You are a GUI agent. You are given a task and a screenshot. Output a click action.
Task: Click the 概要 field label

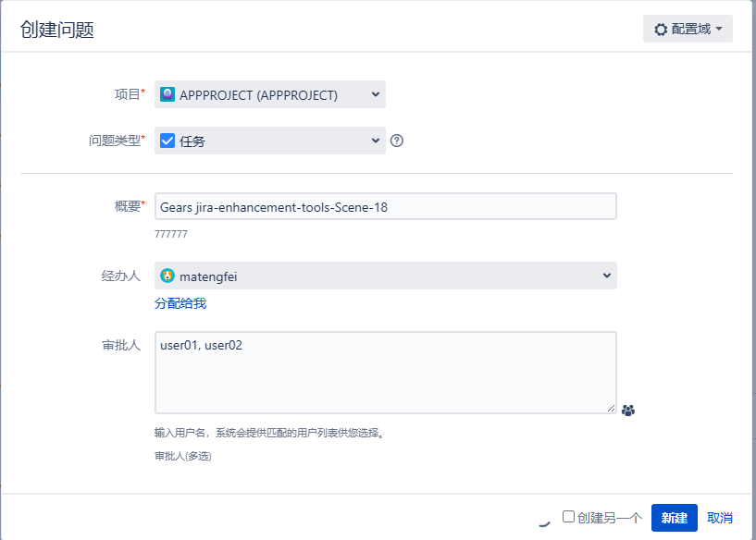[x=127, y=206]
